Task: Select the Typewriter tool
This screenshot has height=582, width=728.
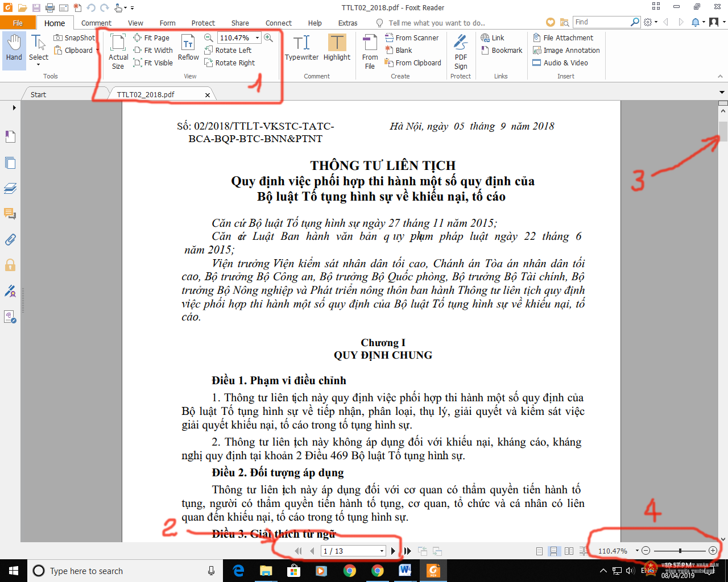Action: click(x=301, y=48)
